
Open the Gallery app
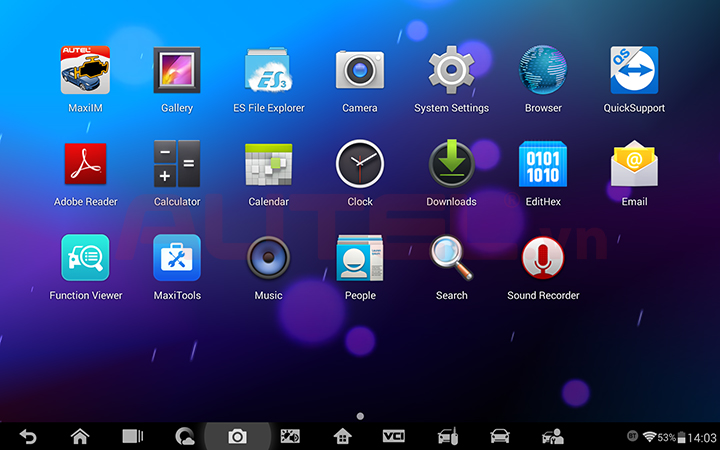[x=177, y=70]
